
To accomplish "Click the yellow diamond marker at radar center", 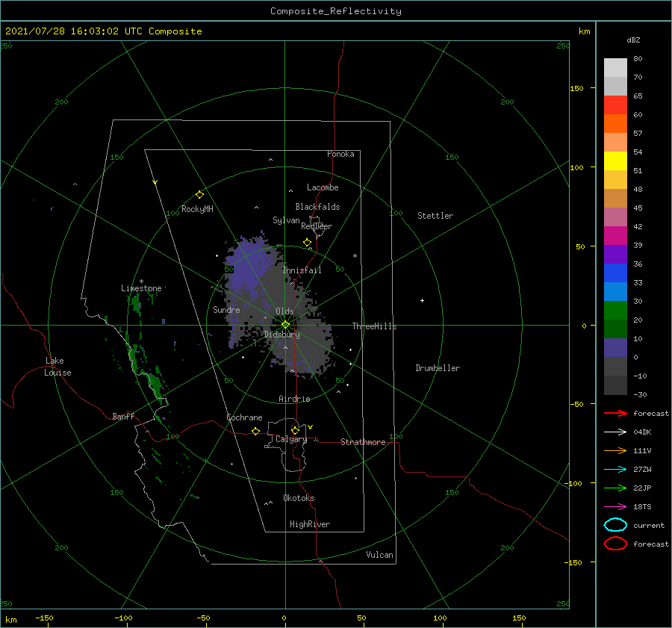I will pyautogui.click(x=285, y=325).
